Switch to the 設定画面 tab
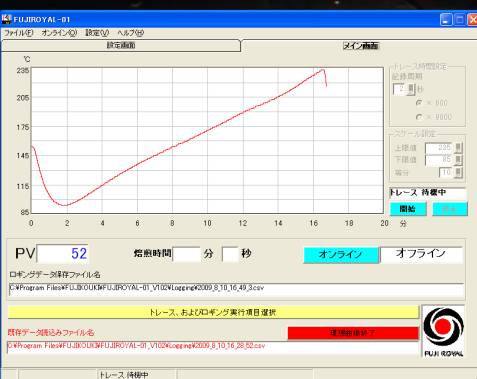Image resolution: width=477 pixels, height=379 pixels. (121, 45)
